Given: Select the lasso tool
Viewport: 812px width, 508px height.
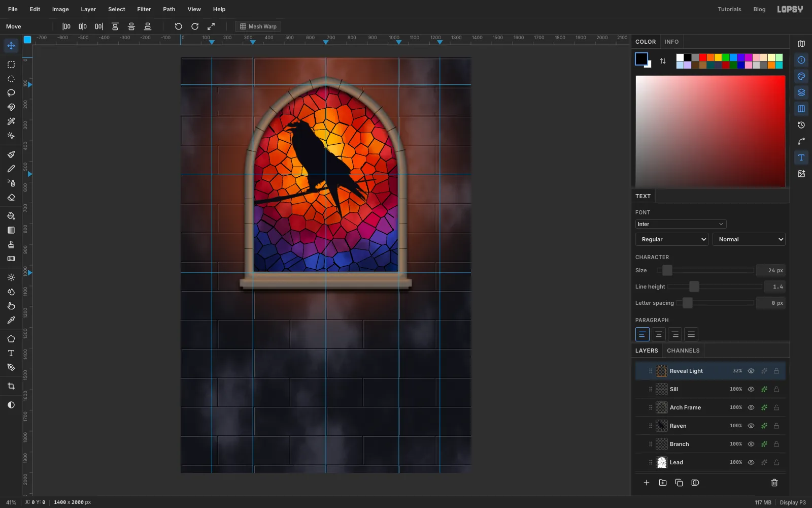Looking at the screenshot, I should pos(11,93).
